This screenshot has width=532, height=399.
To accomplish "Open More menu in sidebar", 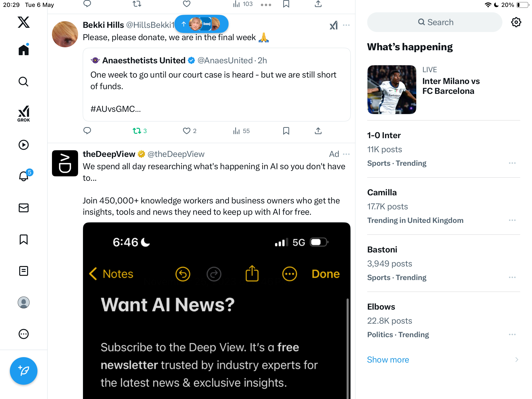I will pyautogui.click(x=24, y=334).
